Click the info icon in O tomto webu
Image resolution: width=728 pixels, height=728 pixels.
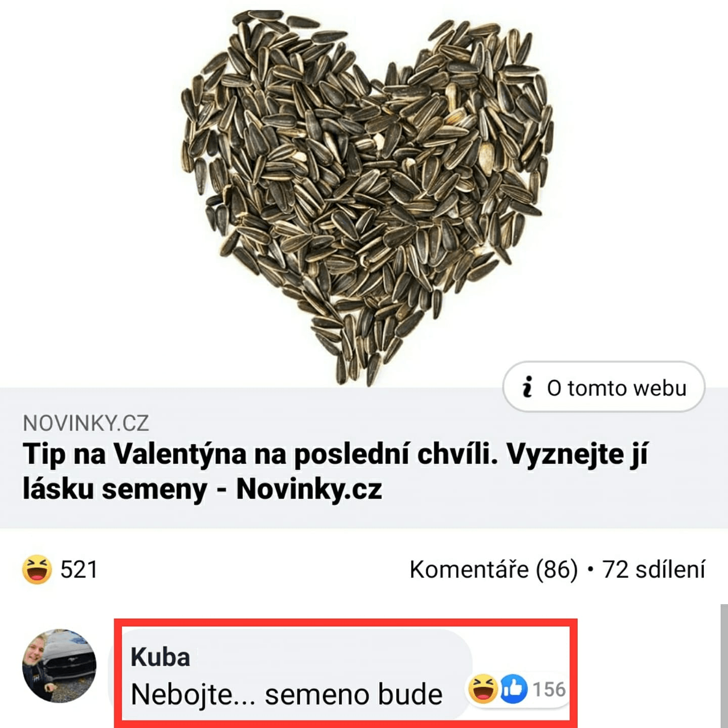tap(527, 387)
